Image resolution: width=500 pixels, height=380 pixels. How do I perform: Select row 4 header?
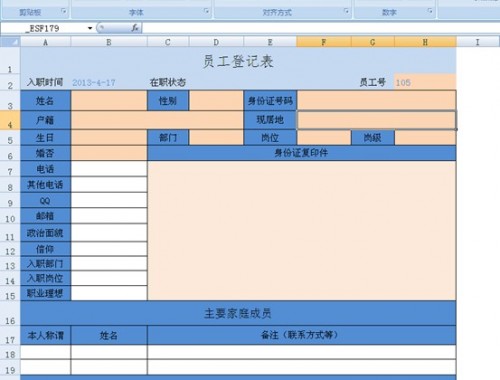click(10, 120)
